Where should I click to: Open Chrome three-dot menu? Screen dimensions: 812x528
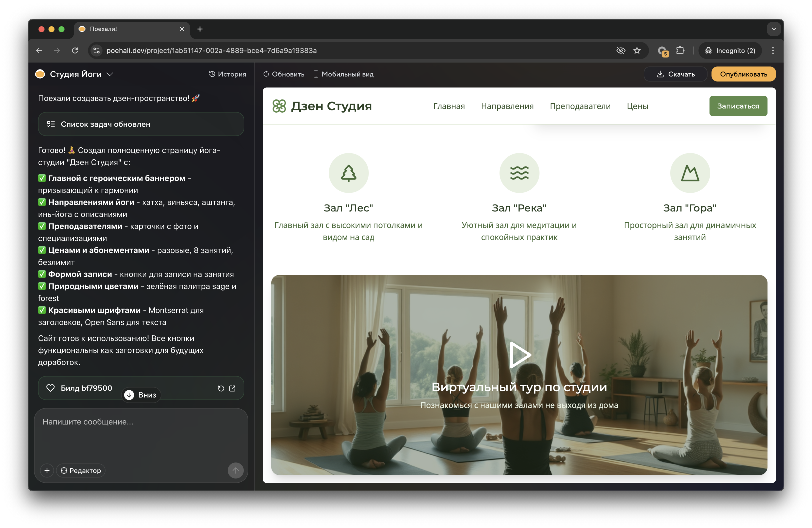click(x=773, y=50)
